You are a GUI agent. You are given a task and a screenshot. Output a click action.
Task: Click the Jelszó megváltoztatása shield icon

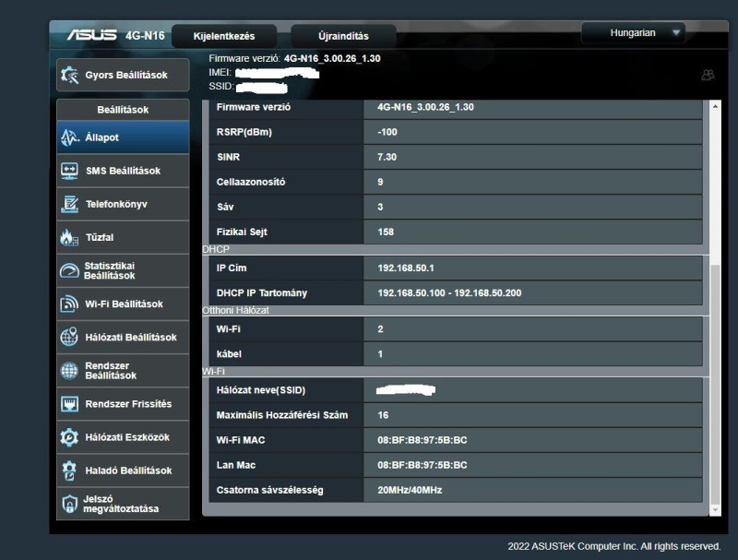[70, 504]
